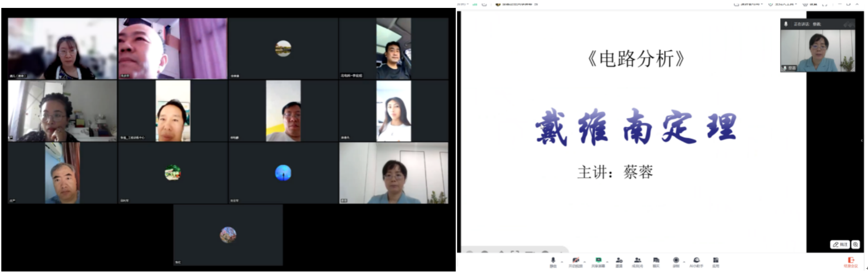Viewport: 868px width, 275px height.
Task: Start recording the meeting
Action: (676, 261)
